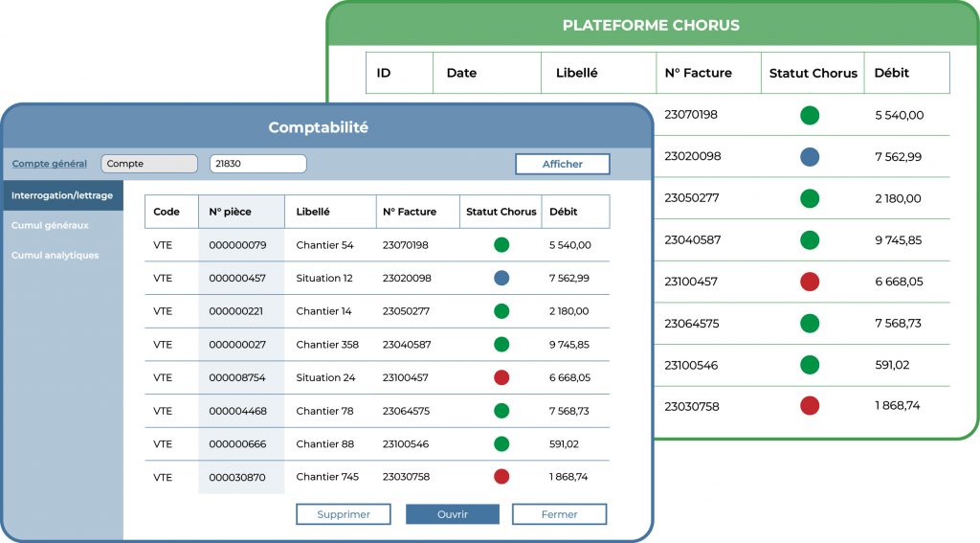This screenshot has width=980, height=543.
Task: Click red status dot for Situation 24
Action: point(501,377)
